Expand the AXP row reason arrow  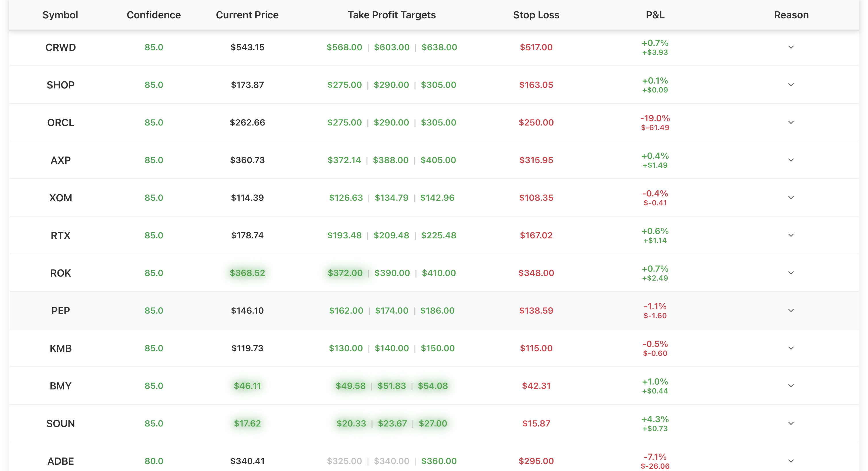click(791, 160)
